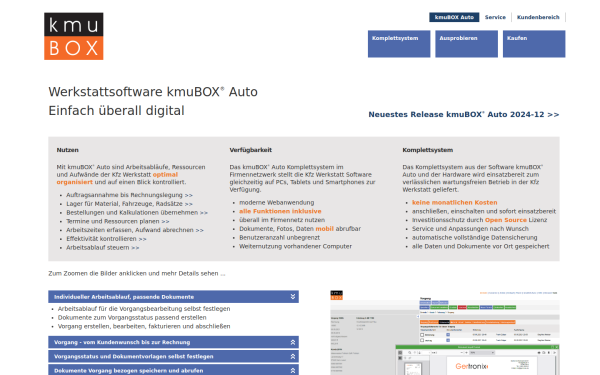Click 'Weiternutzung vorhandener Computer' list item
This screenshot has width=600, height=375.
tap(295, 246)
